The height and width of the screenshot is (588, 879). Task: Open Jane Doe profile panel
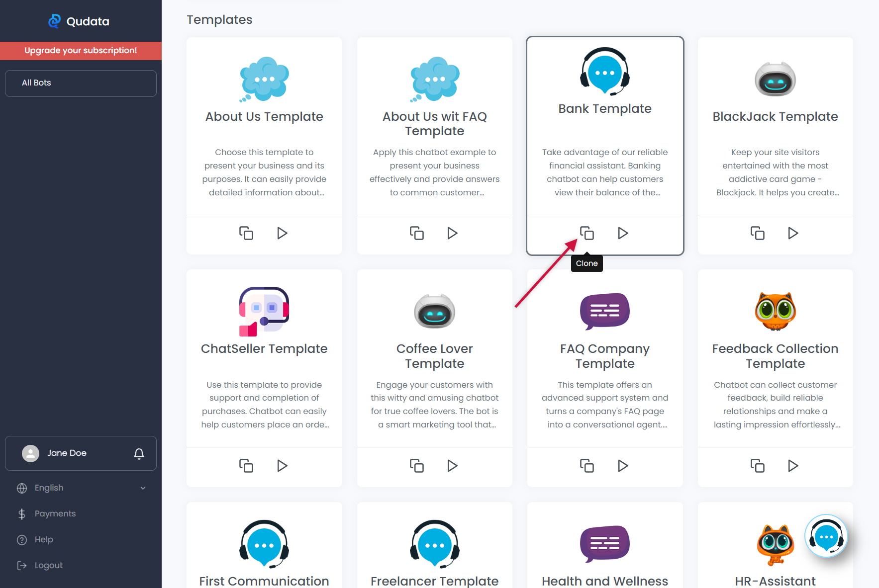pyautogui.click(x=67, y=453)
